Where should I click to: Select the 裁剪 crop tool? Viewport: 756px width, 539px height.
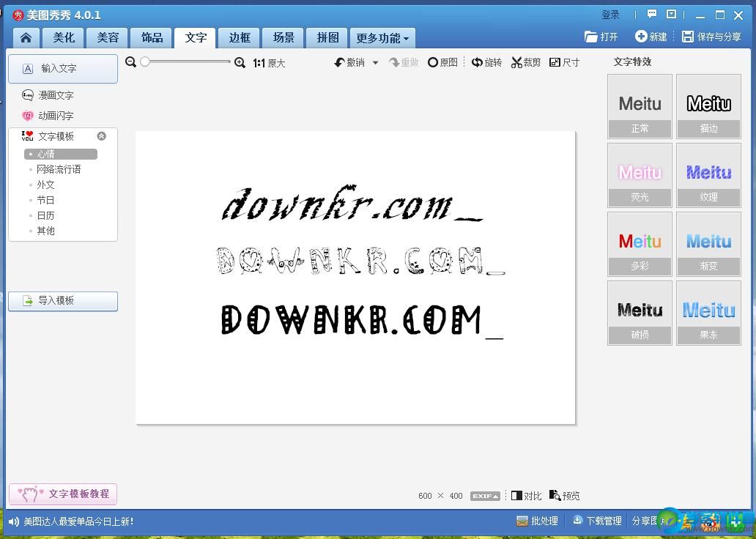pyautogui.click(x=526, y=63)
